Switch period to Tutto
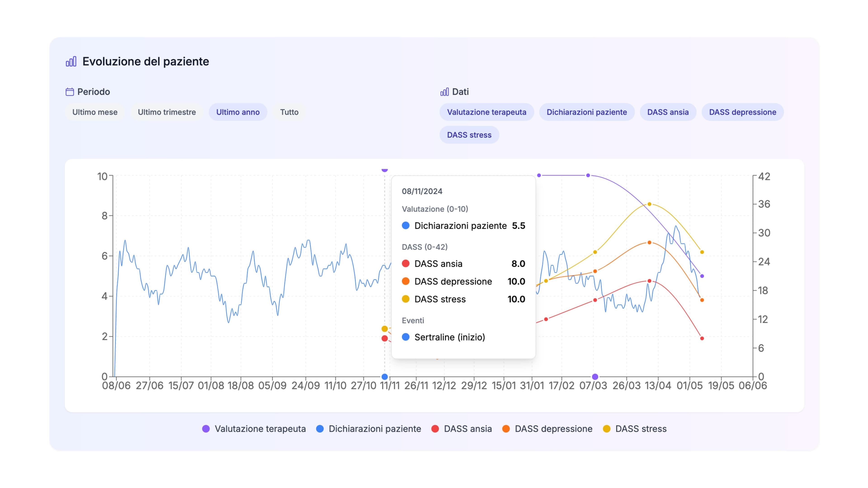Screen dimensions: 868x488 (289, 112)
